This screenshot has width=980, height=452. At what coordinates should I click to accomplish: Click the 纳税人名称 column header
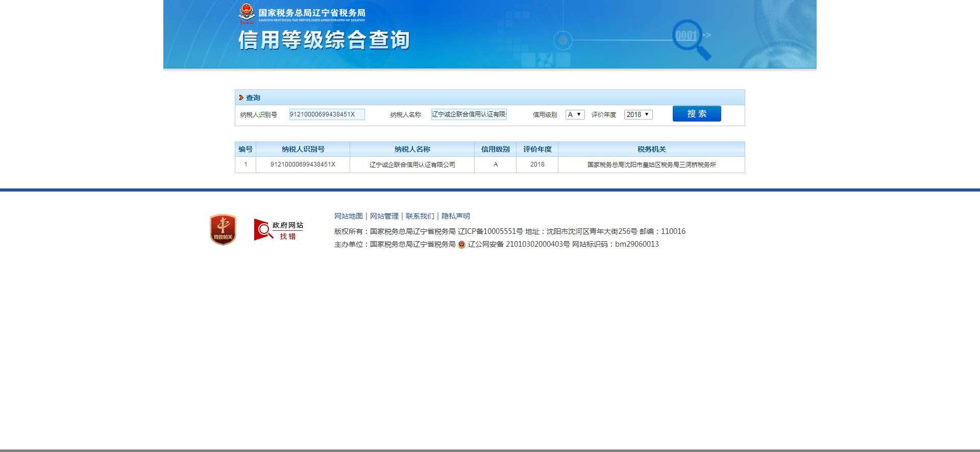click(x=412, y=149)
